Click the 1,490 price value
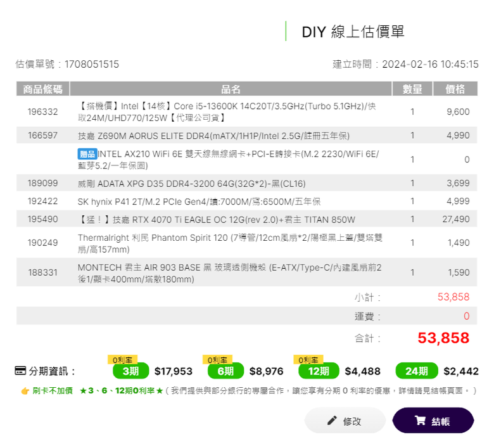 (x=459, y=243)
